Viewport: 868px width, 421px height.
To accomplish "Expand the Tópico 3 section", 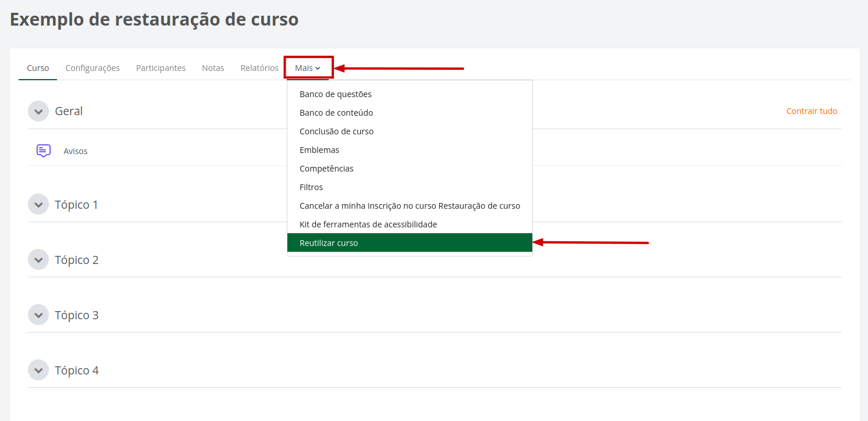I will point(38,315).
